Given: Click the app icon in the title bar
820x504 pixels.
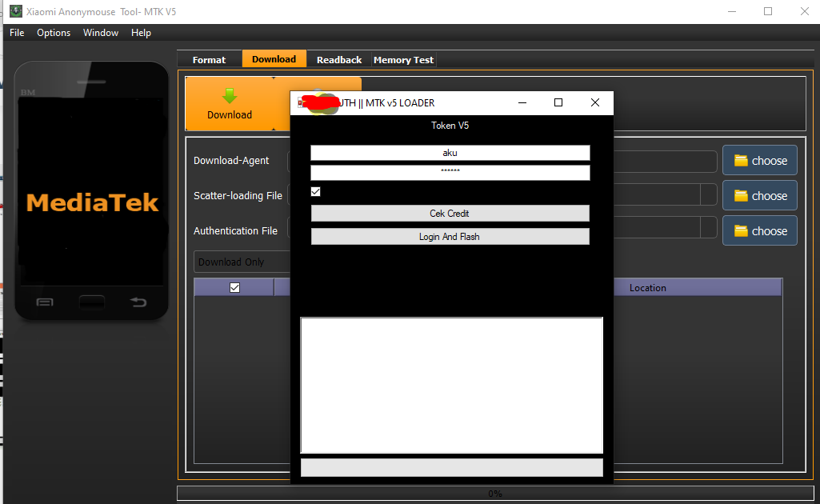Looking at the screenshot, I should 15,12.
